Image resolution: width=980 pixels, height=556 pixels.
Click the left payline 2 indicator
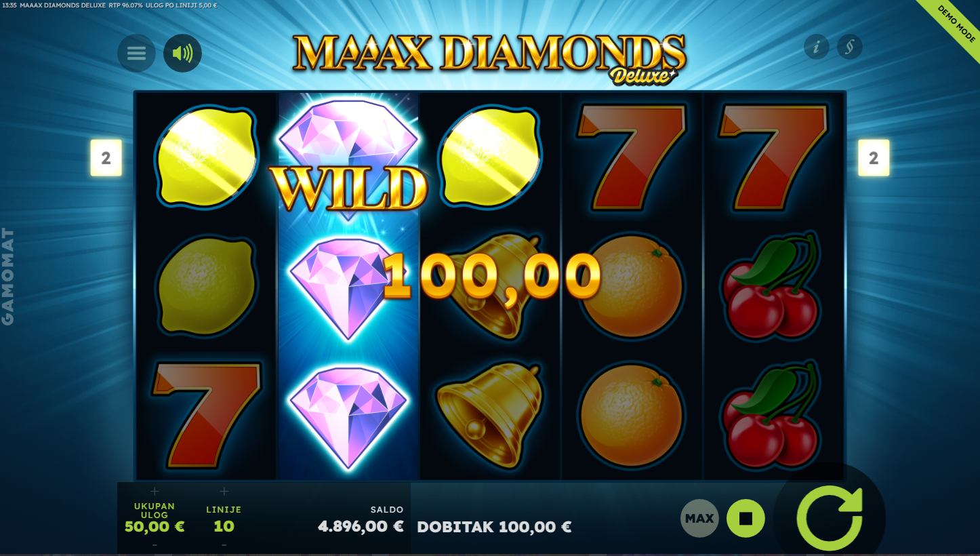(x=106, y=158)
